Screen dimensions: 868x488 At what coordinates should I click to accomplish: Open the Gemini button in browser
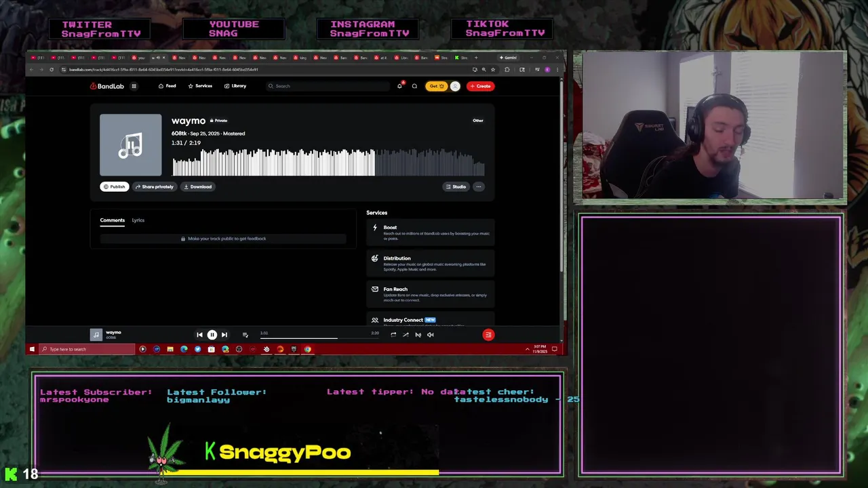pos(508,58)
